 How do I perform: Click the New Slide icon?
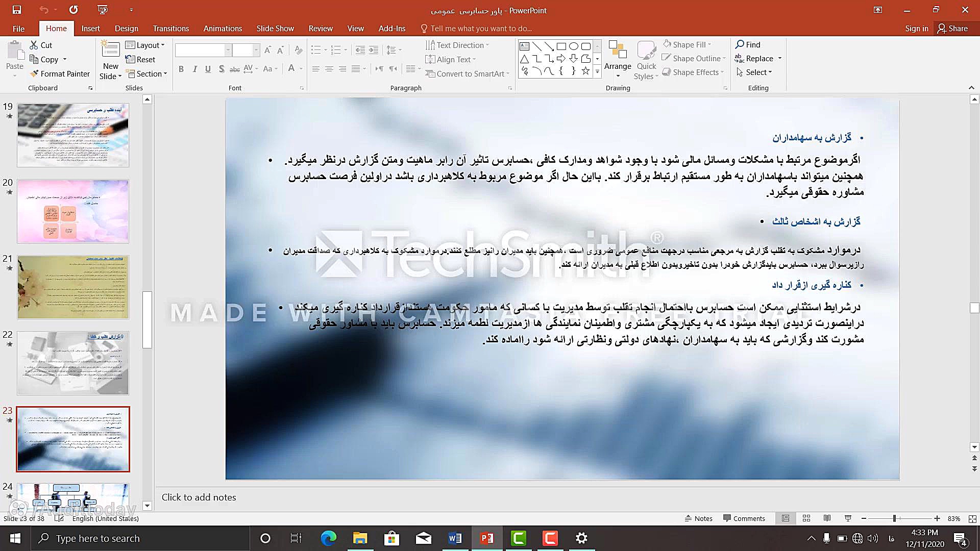(110, 50)
